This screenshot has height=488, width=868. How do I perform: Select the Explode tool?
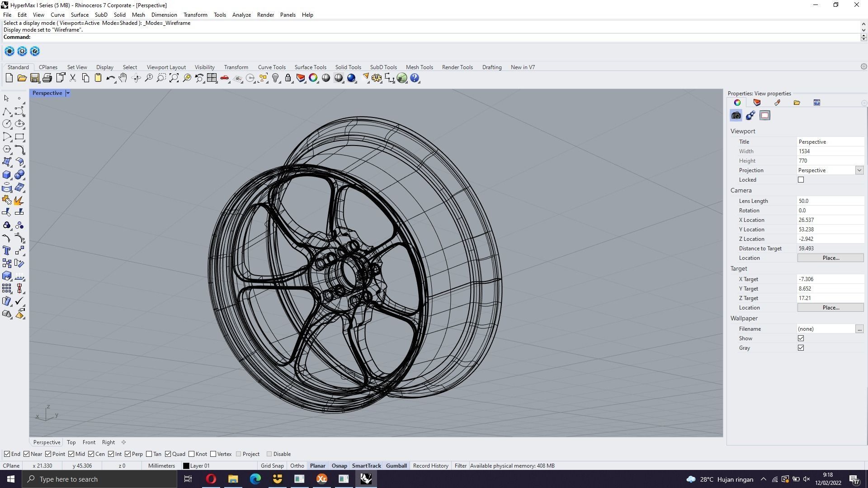19,200
